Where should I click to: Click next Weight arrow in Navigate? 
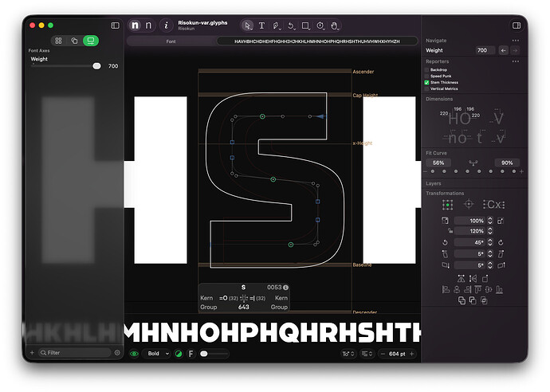pyautogui.click(x=515, y=50)
